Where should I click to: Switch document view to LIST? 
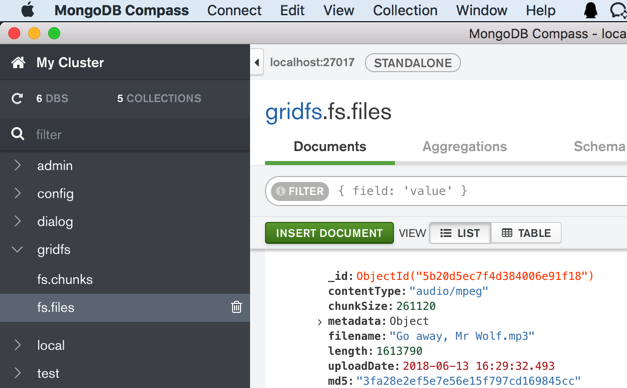(x=460, y=233)
